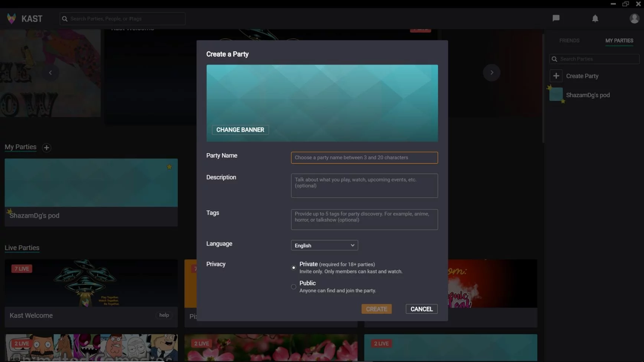
Task: Click ShazamDg's pod icon in sidebar
Action: pyautogui.click(x=556, y=94)
